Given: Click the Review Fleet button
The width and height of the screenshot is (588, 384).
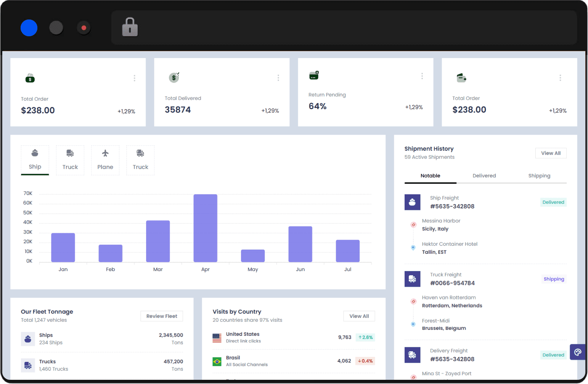Looking at the screenshot, I should [162, 316].
